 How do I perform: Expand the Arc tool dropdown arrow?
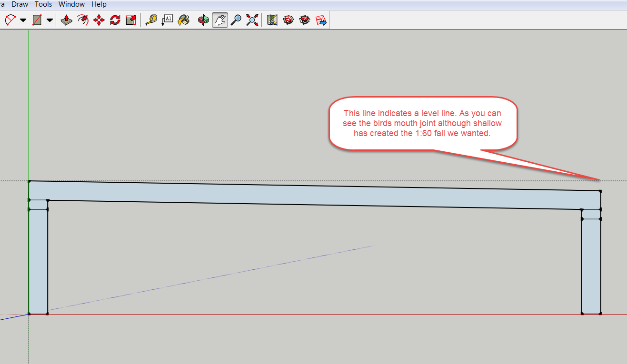[x=23, y=20]
